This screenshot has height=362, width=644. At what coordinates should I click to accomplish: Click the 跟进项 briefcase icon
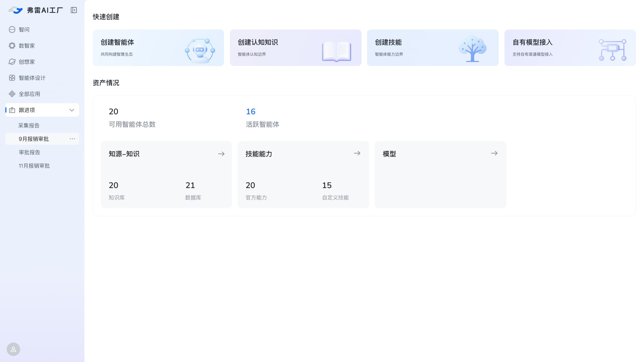tap(12, 110)
